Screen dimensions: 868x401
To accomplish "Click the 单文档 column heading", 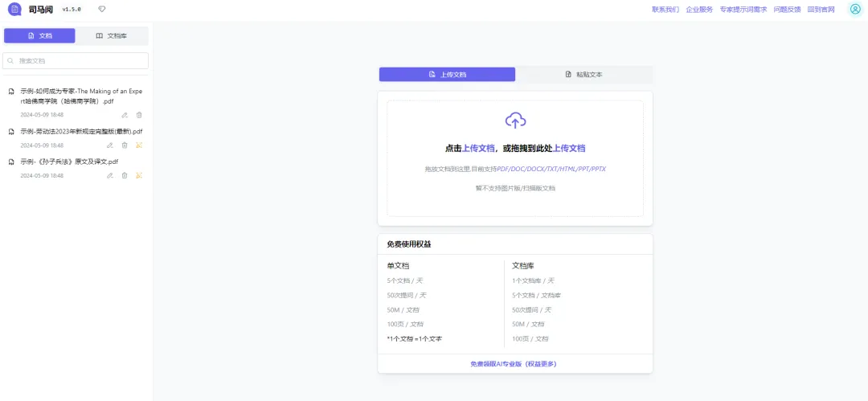I will (398, 266).
